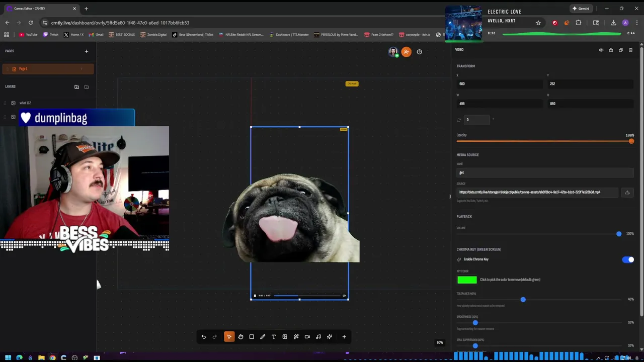The image size is (644, 362).
Task: Duplicate the selected video layer
Action: [621, 50]
